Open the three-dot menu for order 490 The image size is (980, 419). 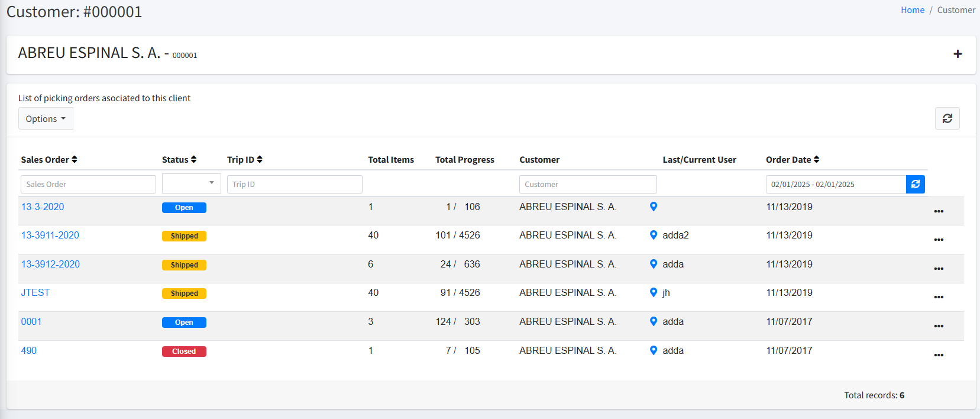point(938,355)
